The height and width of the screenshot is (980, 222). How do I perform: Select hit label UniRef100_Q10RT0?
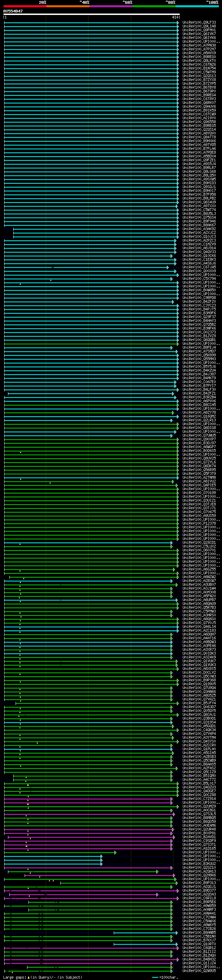(x=199, y=944)
